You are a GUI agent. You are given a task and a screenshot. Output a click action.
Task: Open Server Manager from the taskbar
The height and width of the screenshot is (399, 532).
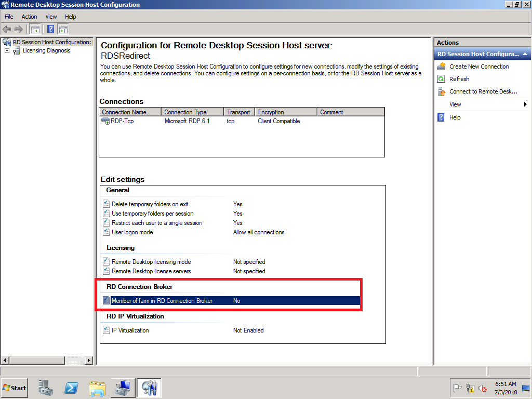pos(46,388)
